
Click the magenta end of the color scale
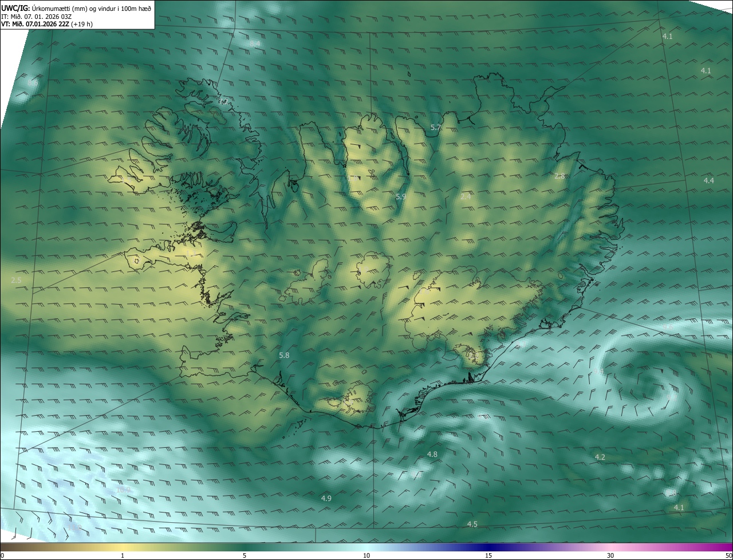click(x=722, y=547)
